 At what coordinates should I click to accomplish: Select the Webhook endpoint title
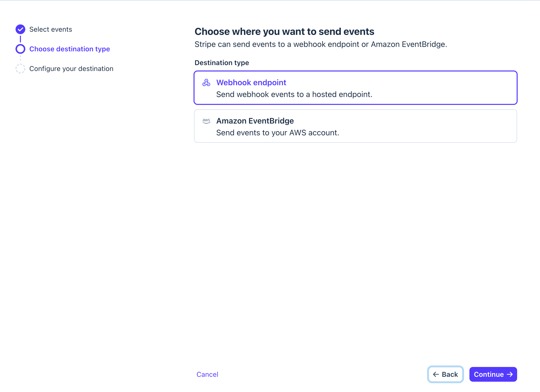pyautogui.click(x=251, y=83)
